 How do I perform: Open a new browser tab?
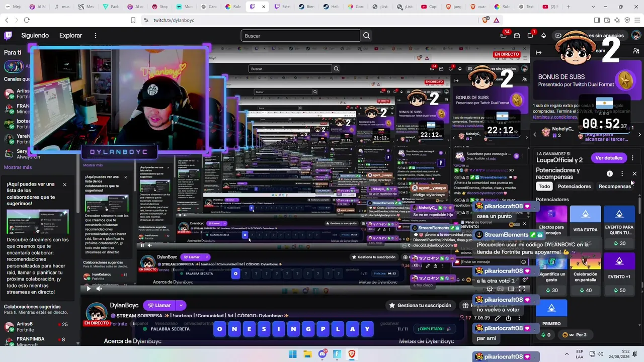point(569,7)
